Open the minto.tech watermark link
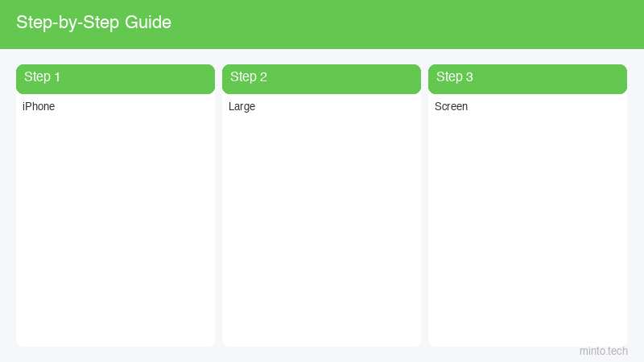644x362 pixels. pyautogui.click(x=603, y=351)
